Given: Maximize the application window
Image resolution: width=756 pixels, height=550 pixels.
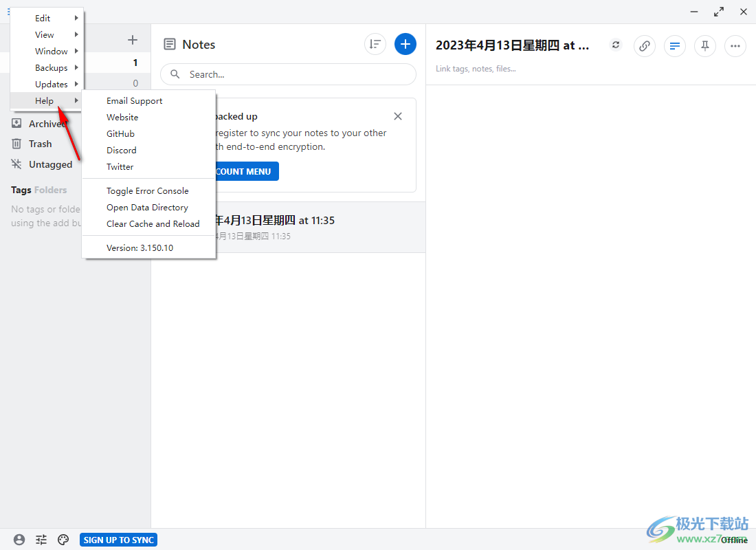Looking at the screenshot, I should pos(719,12).
